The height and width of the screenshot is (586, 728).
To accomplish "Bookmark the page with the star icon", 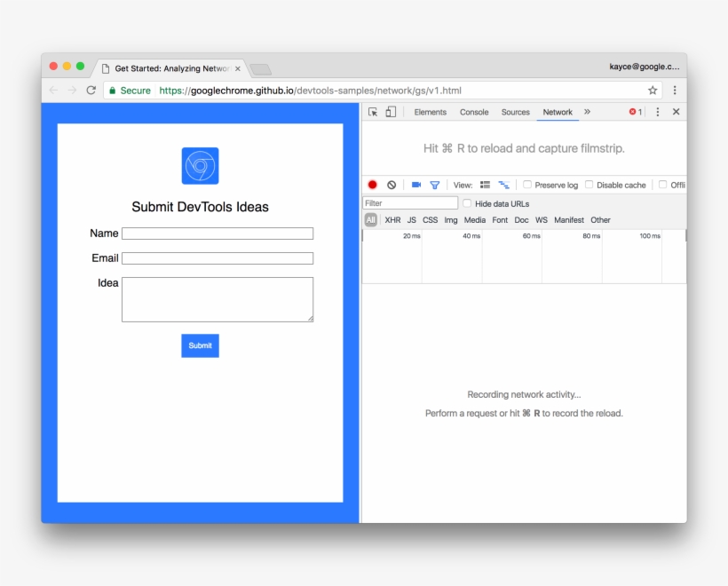I will [x=652, y=90].
